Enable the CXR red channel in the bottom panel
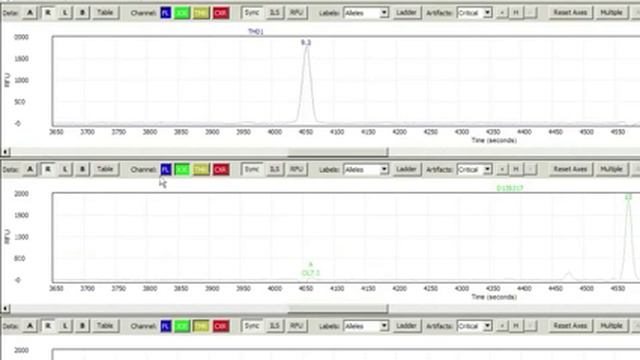The height and width of the screenshot is (360, 640). [221, 326]
